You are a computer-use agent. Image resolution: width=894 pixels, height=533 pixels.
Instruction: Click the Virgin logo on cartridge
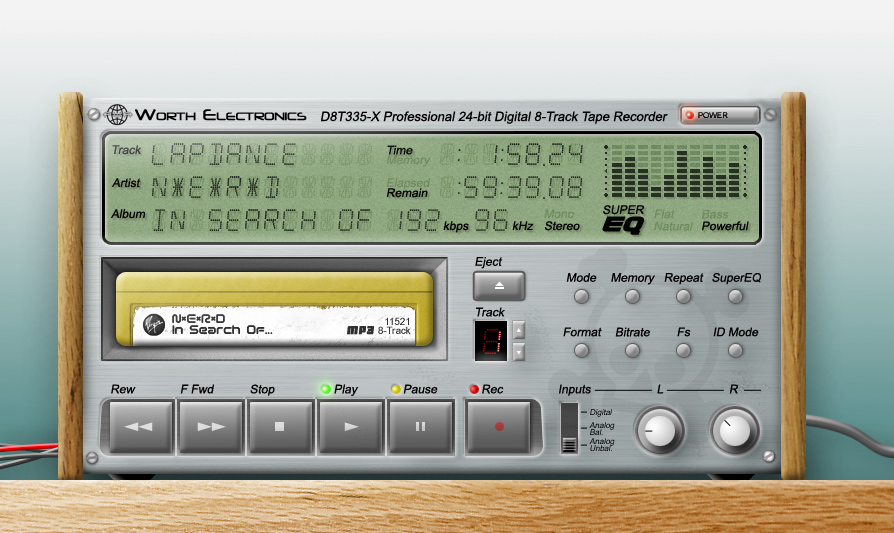[154, 324]
